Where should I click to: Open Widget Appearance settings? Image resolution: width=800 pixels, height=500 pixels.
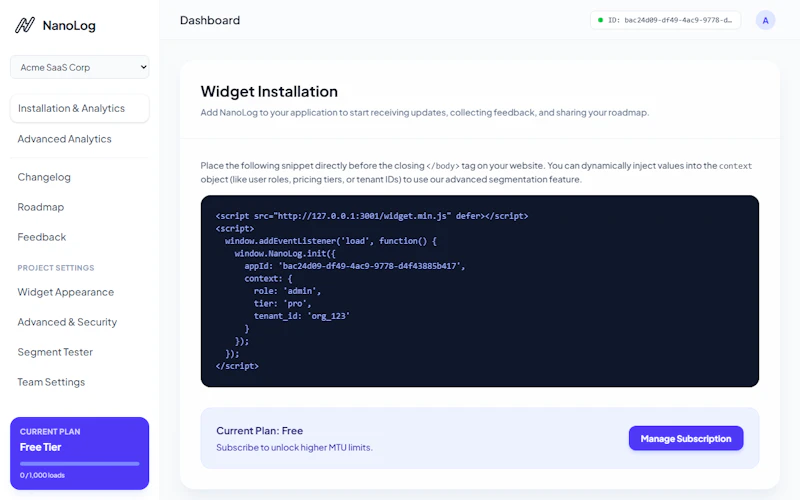(x=65, y=292)
